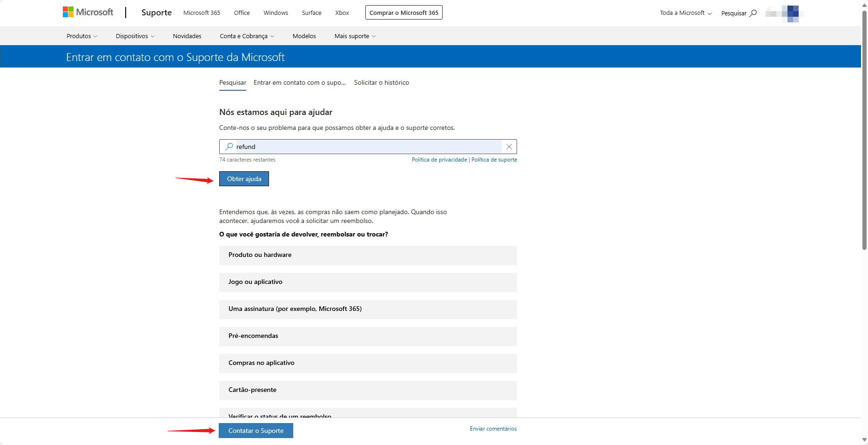Switch to the Solicitar o histórico tab
Image resolution: width=868 pixels, height=445 pixels.
point(382,82)
